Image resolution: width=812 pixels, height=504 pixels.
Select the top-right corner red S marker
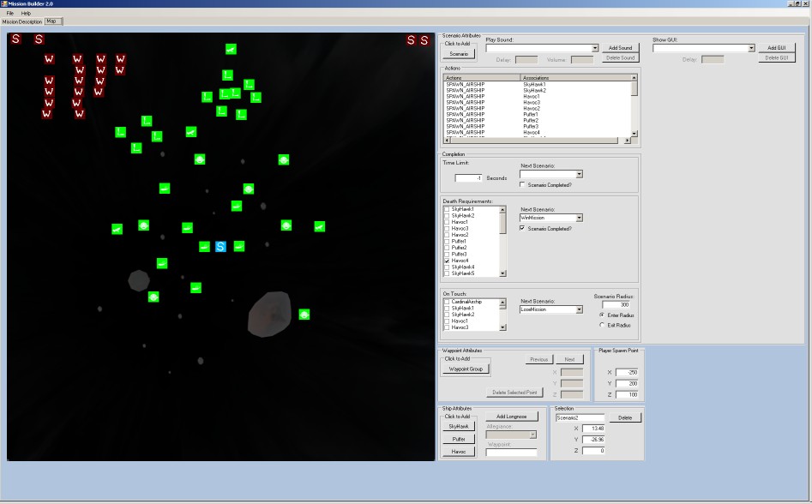click(424, 40)
